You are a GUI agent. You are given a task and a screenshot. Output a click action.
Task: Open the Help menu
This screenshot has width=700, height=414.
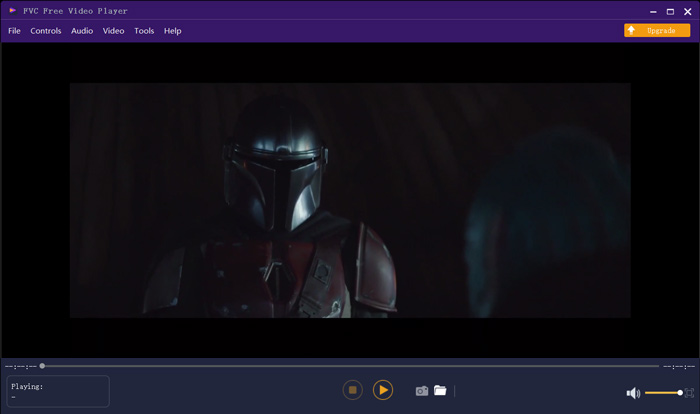pyautogui.click(x=172, y=31)
